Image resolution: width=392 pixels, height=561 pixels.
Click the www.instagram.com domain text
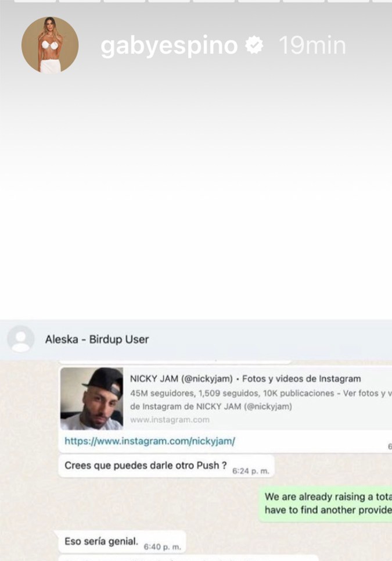click(x=170, y=419)
